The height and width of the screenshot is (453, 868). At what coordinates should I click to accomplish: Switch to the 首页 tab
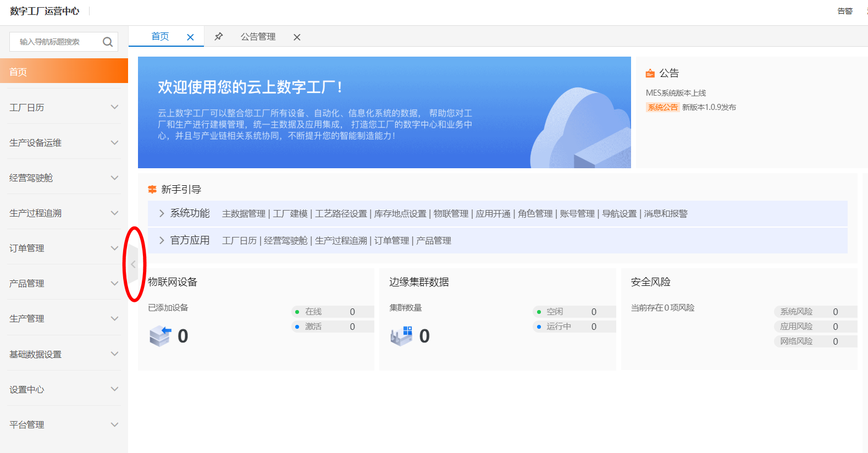click(160, 36)
